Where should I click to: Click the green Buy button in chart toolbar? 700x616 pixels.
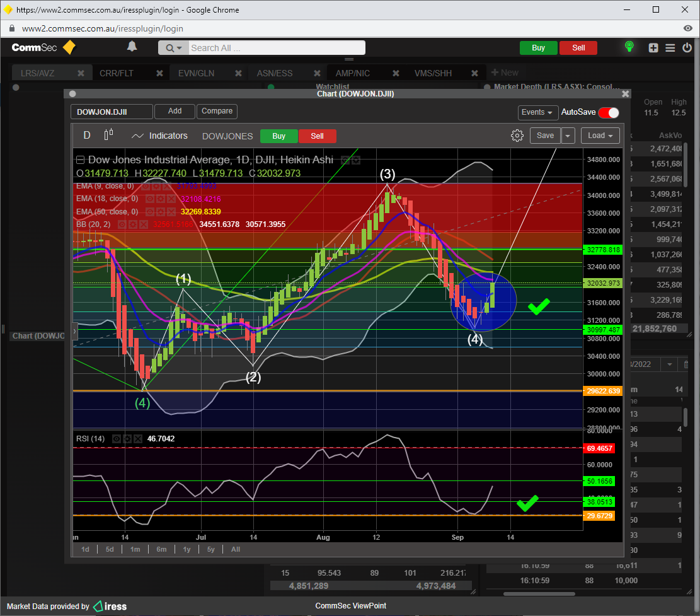[x=278, y=136]
